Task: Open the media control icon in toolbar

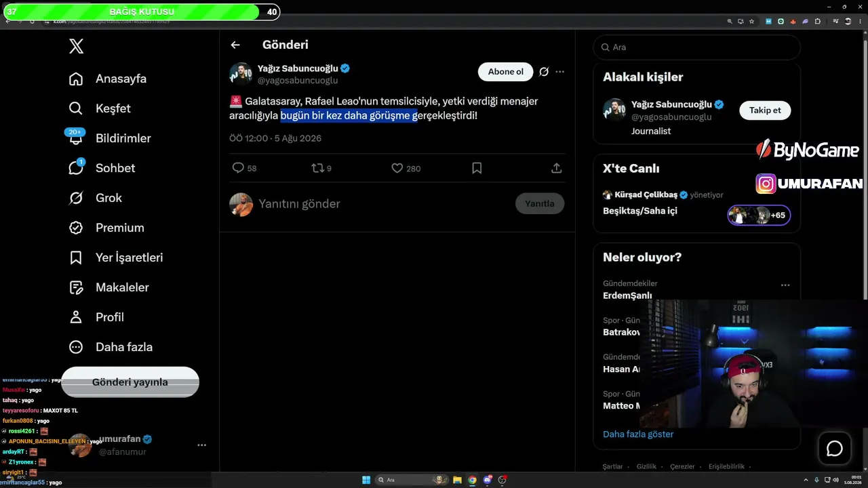Action: point(834,21)
